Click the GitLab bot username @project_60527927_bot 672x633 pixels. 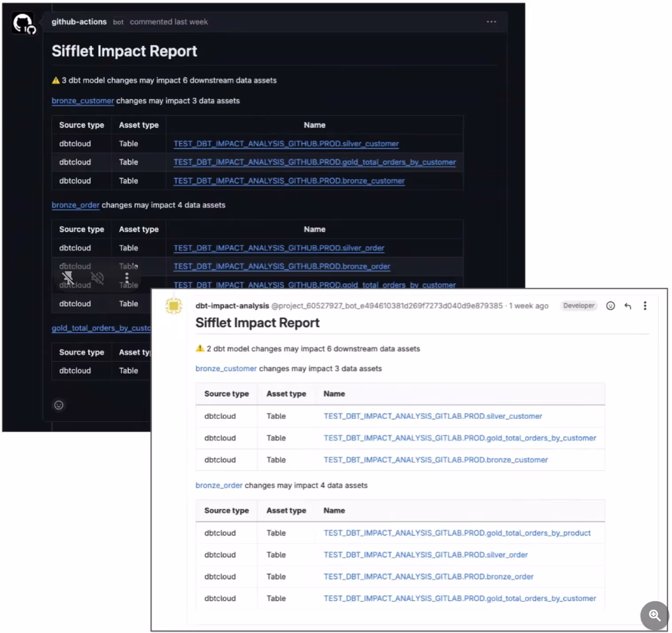click(x=387, y=306)
